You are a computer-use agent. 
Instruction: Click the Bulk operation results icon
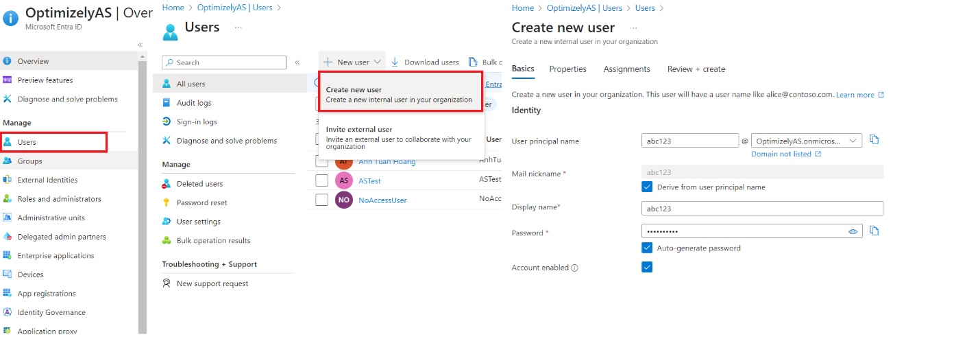pyautogui.click(x=167, y=240)
